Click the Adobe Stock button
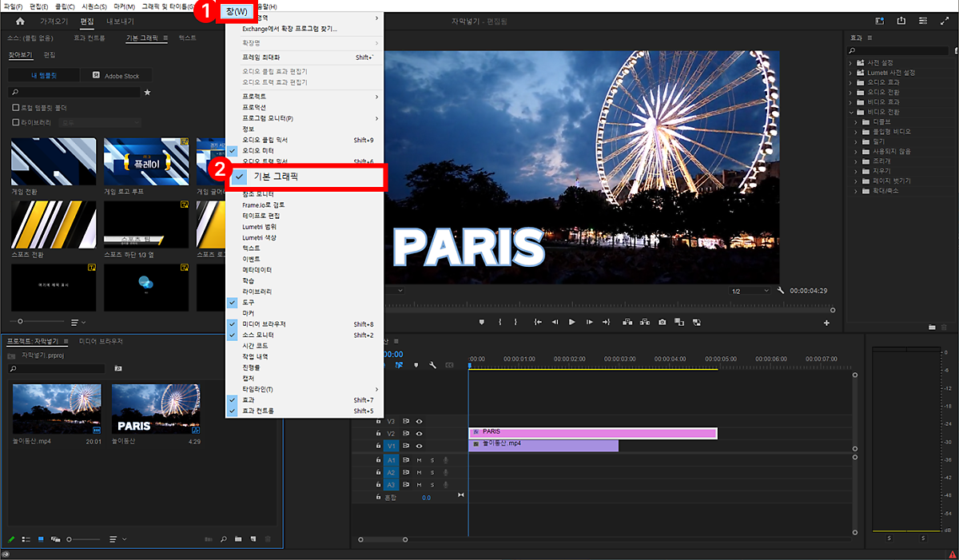959x560 pixels. 116,76
